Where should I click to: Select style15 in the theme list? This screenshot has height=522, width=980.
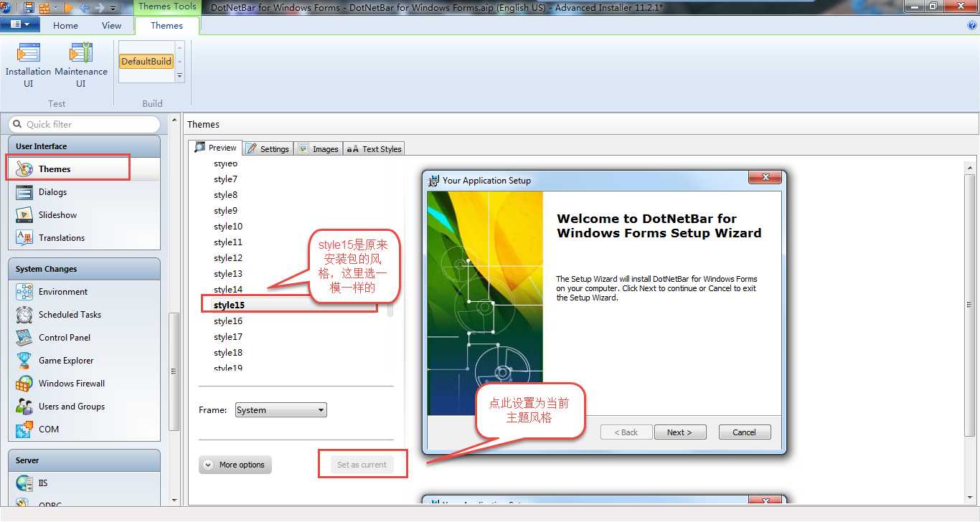pos(229,305)
